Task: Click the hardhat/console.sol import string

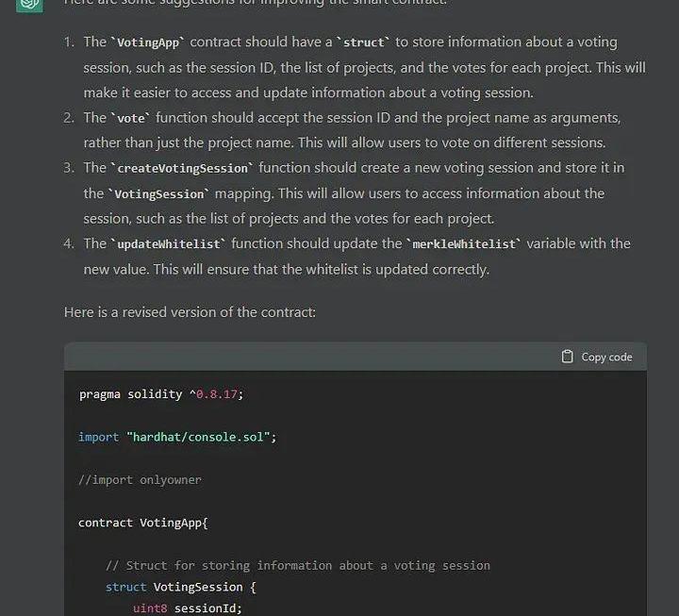Action: pos(198,437)
